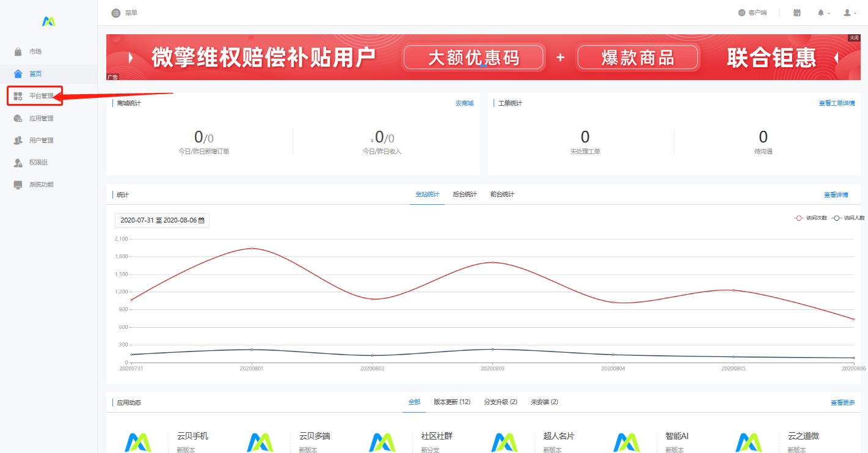The image size is (868, 453).
Task: Follow 查看详情 link in 统计 panel
Action: point(836,195)
